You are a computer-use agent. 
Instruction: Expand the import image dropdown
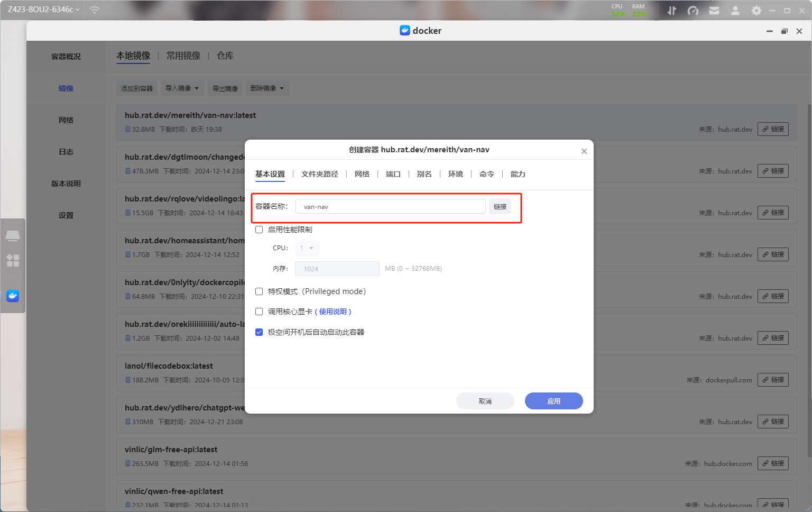pyautogui.click(x=182, y=88)
